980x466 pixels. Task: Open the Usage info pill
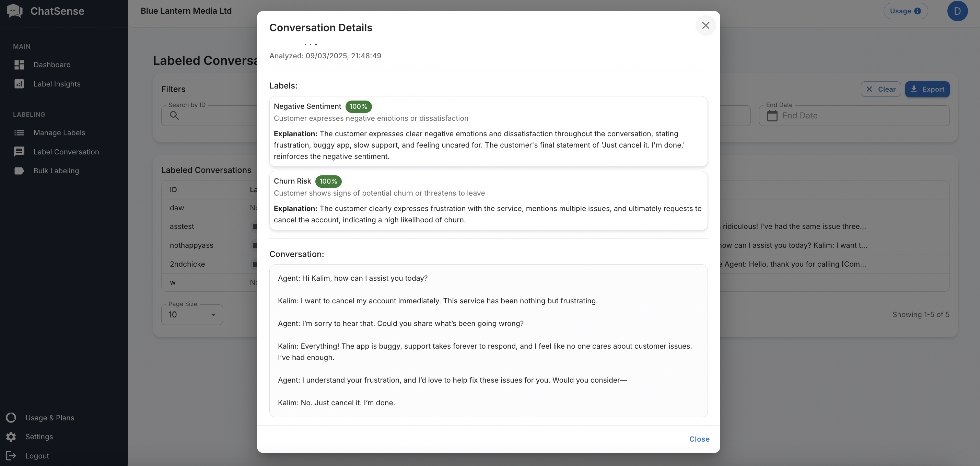(905, 11)
